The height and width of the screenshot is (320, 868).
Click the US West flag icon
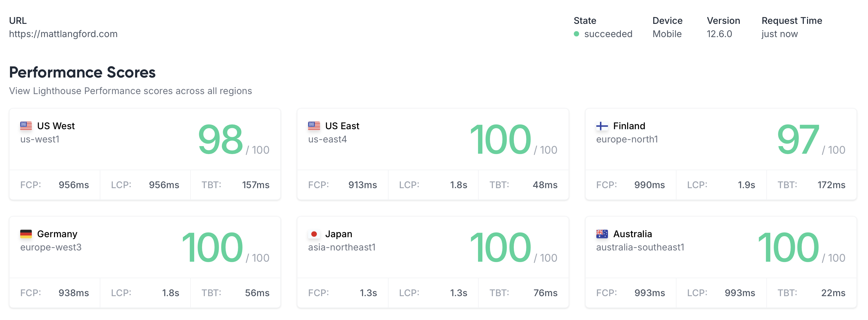click(26, 126)
